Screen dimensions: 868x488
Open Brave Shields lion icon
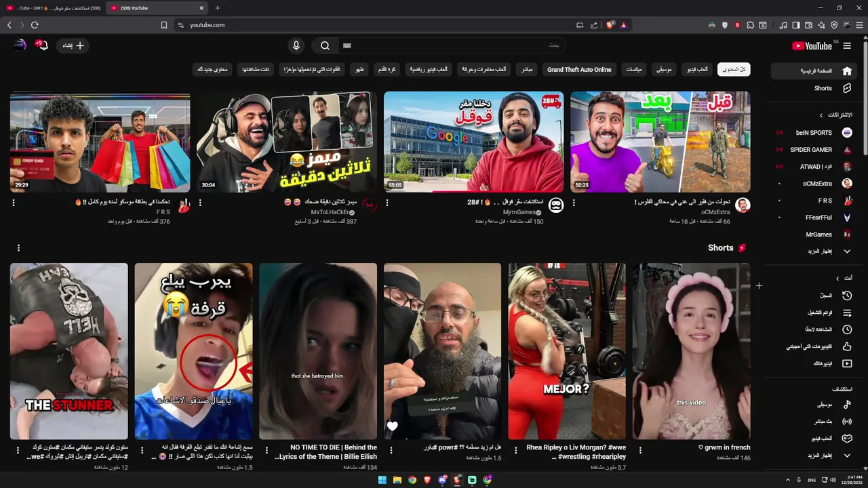[x=610, y=25]
